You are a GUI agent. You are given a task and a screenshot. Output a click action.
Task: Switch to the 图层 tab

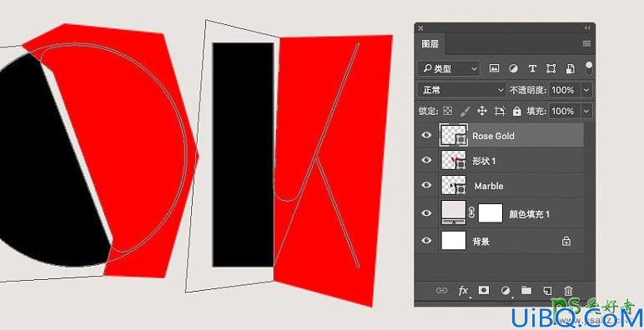click(x=430, y=44)
